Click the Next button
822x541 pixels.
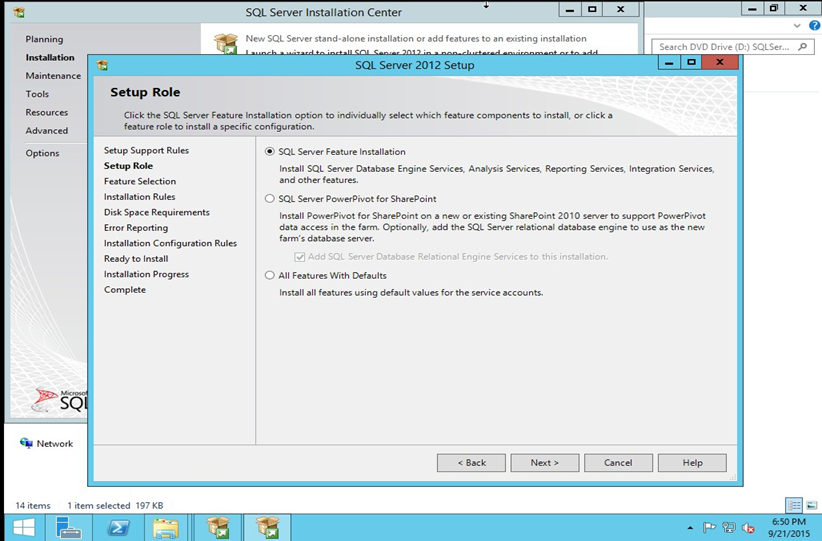(x=545, y=463)
